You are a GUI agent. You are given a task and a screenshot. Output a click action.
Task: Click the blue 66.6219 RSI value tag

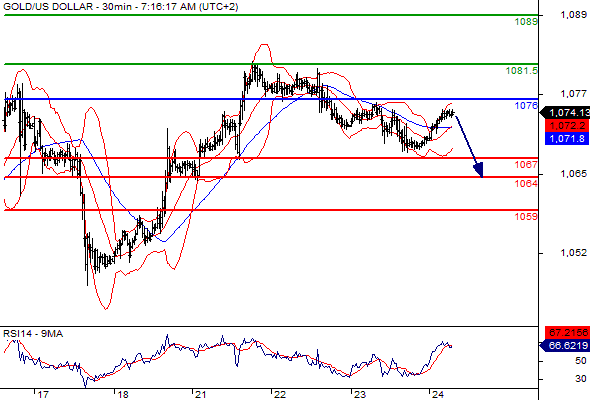pyautogui.click(x=565, y=345)
